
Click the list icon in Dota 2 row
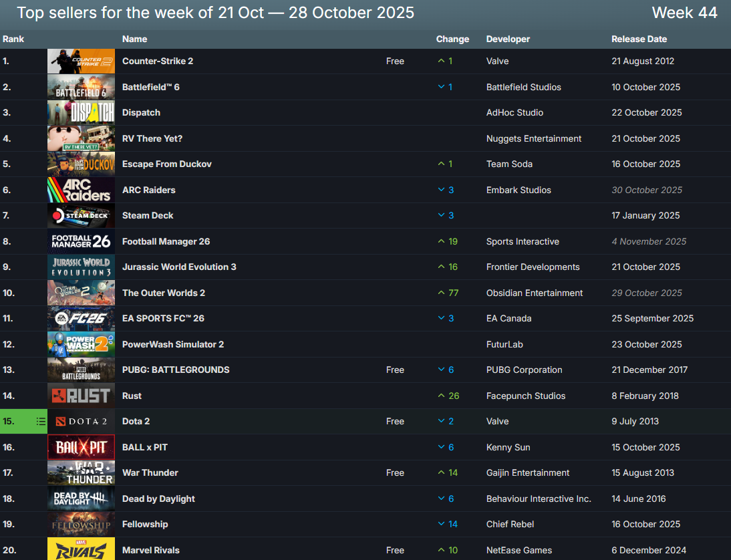click(41, 422)
